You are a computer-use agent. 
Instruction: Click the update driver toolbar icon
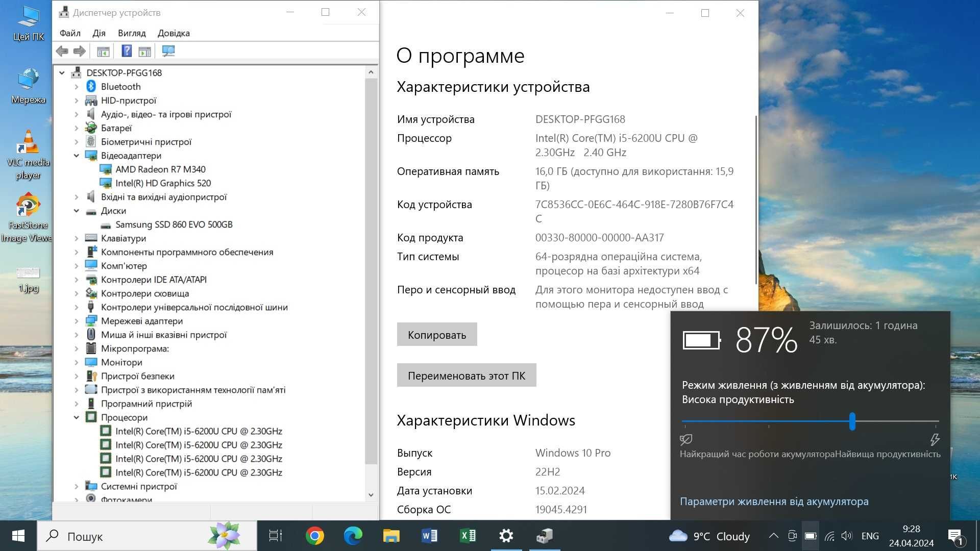tap(145, 51)
